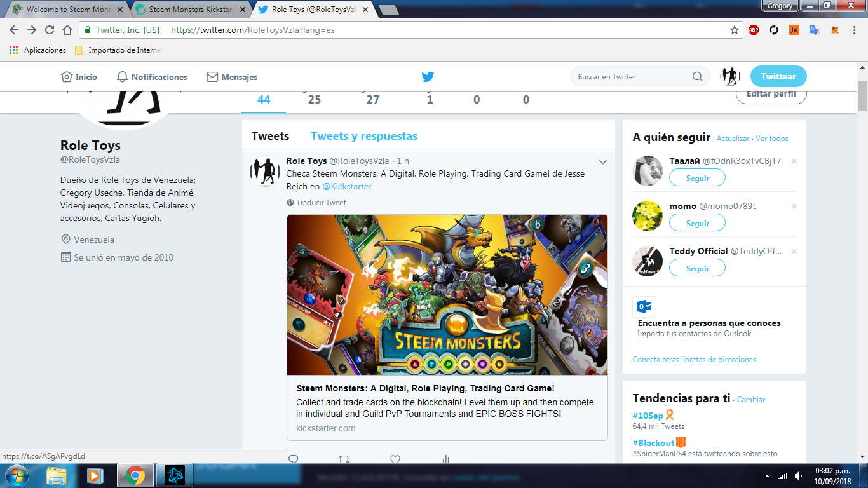Open profile avatar menu in top bar
The image size is (868, 488).
730,76
